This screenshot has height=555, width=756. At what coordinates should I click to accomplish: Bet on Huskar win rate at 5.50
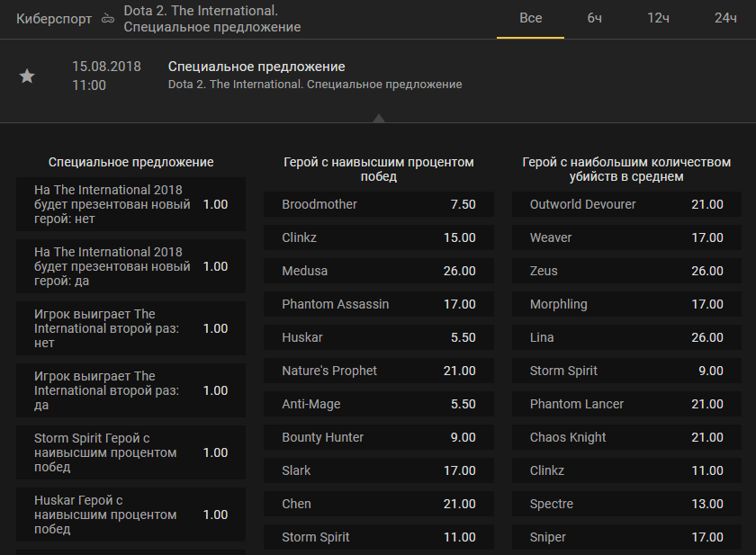pos(379,337)
